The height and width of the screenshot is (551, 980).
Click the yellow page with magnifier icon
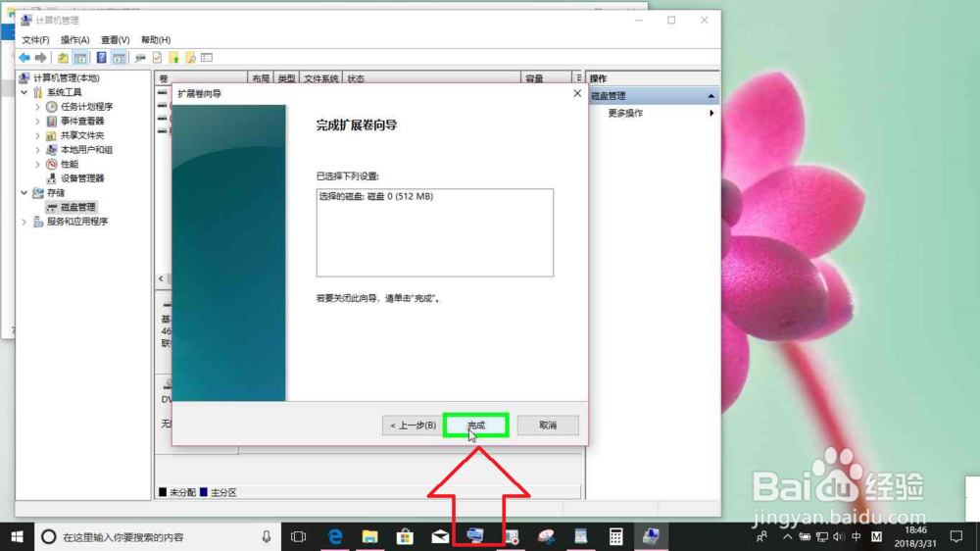pos(191,58)
